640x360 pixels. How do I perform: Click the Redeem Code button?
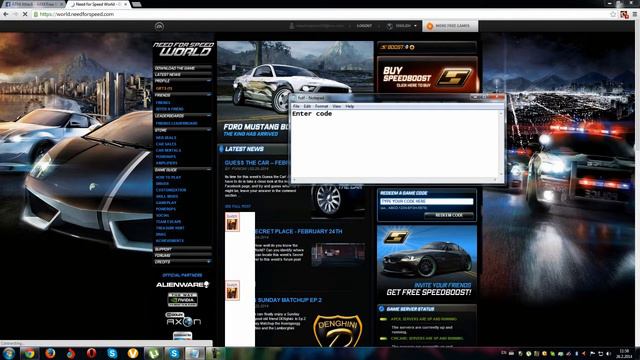pyautogui.click(x=449, y=215)
